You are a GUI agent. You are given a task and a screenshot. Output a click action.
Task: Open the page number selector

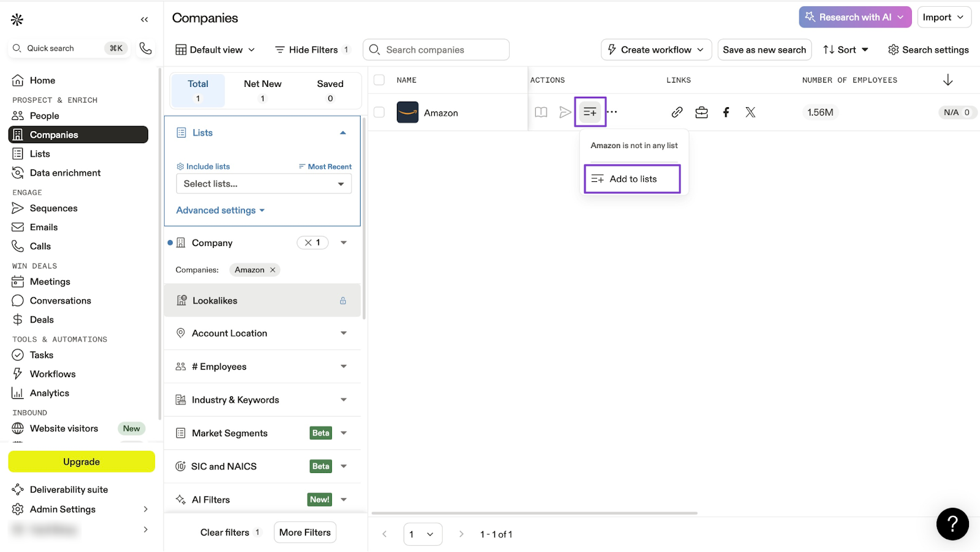pyautogui.click(x=423, y=534)
